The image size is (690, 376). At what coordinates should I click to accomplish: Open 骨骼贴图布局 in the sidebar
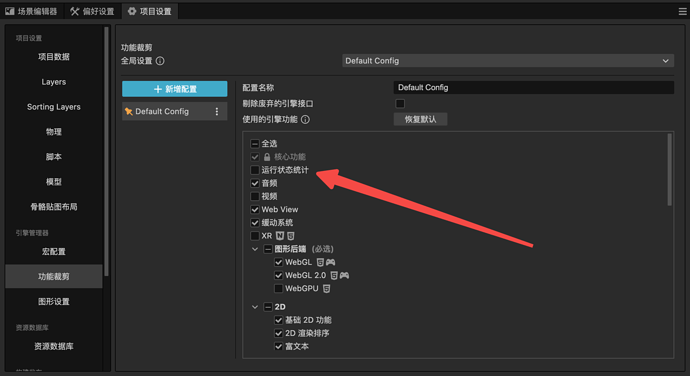(54, 207)
